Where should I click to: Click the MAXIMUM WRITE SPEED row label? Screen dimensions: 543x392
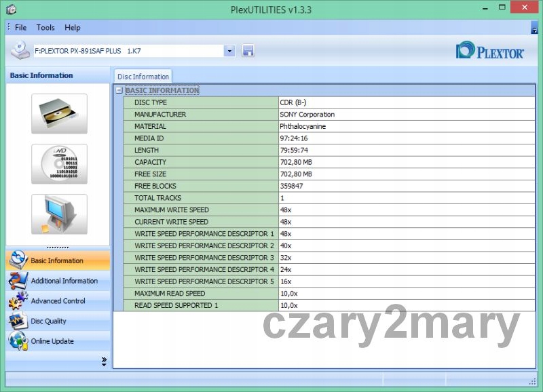pyautogui.click(x=172, y=210)
